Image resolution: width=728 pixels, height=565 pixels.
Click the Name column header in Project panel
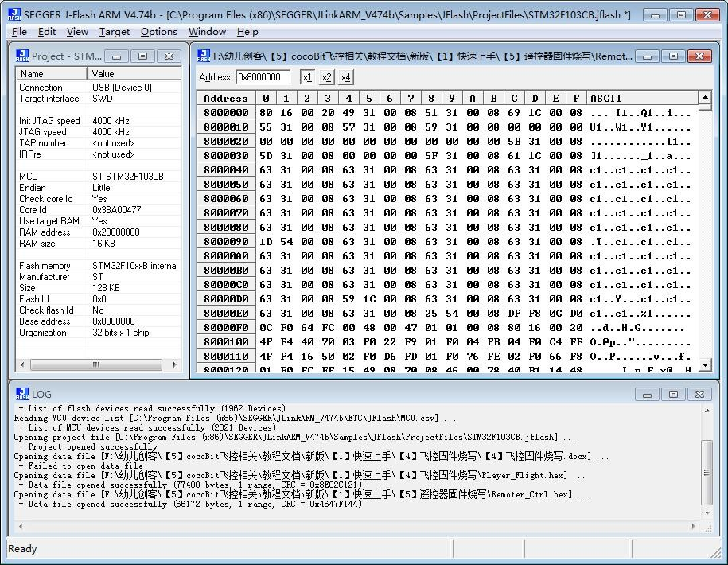(51, 74)
